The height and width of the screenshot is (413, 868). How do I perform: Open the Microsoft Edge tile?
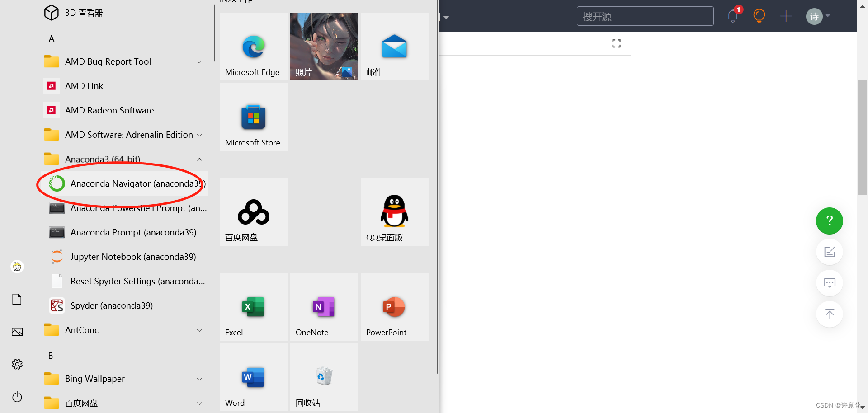pyautogui.click(x=253, y=47)
